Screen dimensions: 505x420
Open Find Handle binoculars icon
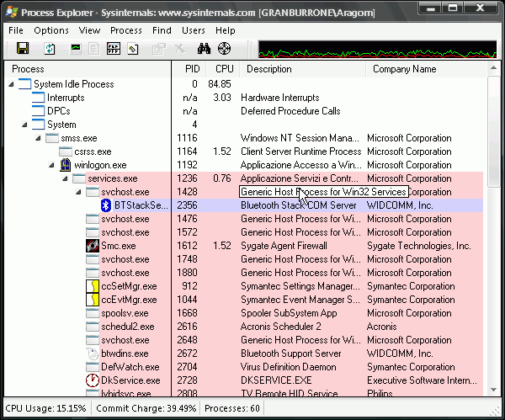tap(205, 49)
